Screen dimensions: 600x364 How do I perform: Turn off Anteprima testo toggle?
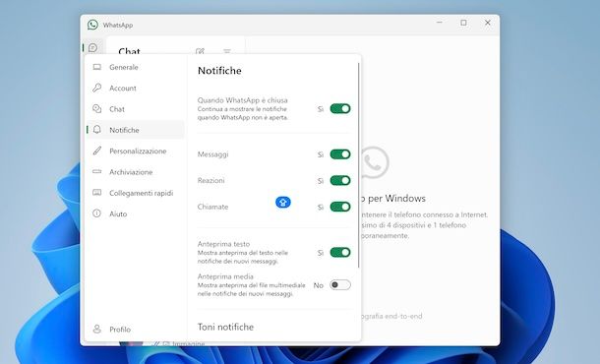(x=340, y=252)
